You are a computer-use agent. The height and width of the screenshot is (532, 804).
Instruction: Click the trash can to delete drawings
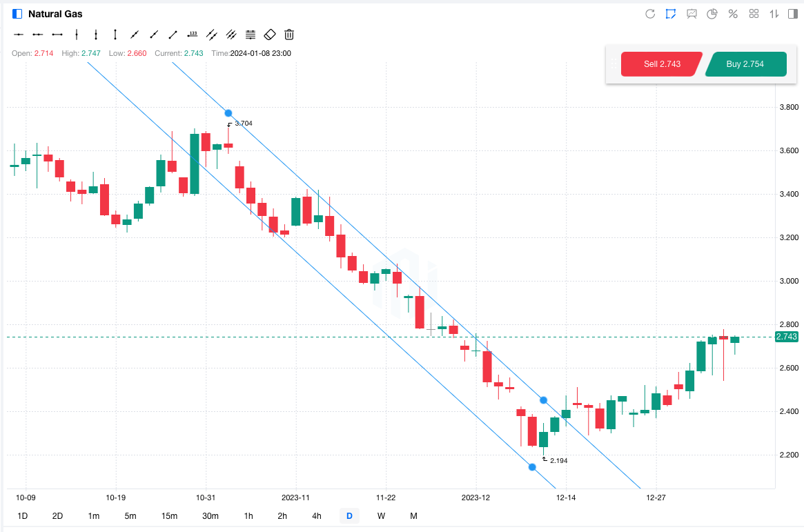pos(289,34)
